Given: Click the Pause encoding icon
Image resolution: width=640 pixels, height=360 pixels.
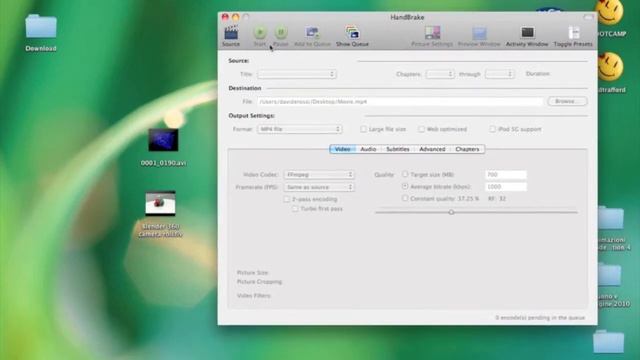Looking at the screenshot, I should coord(280,32).
